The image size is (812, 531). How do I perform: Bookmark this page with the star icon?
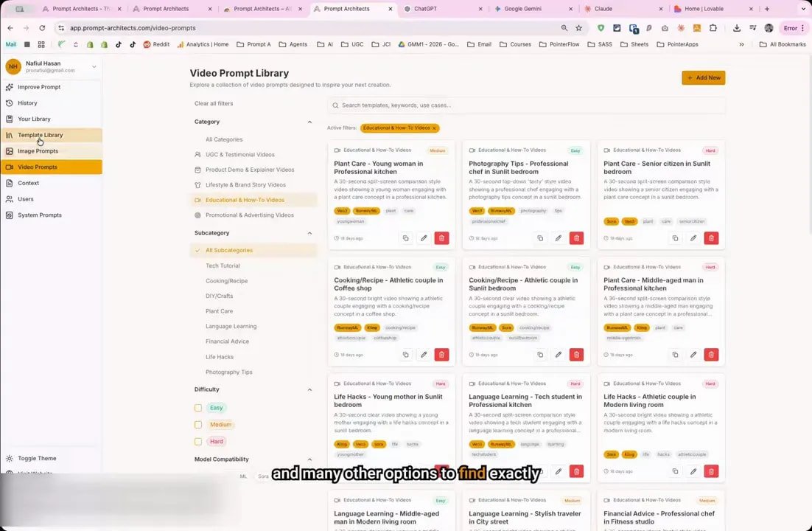(578, 28)
